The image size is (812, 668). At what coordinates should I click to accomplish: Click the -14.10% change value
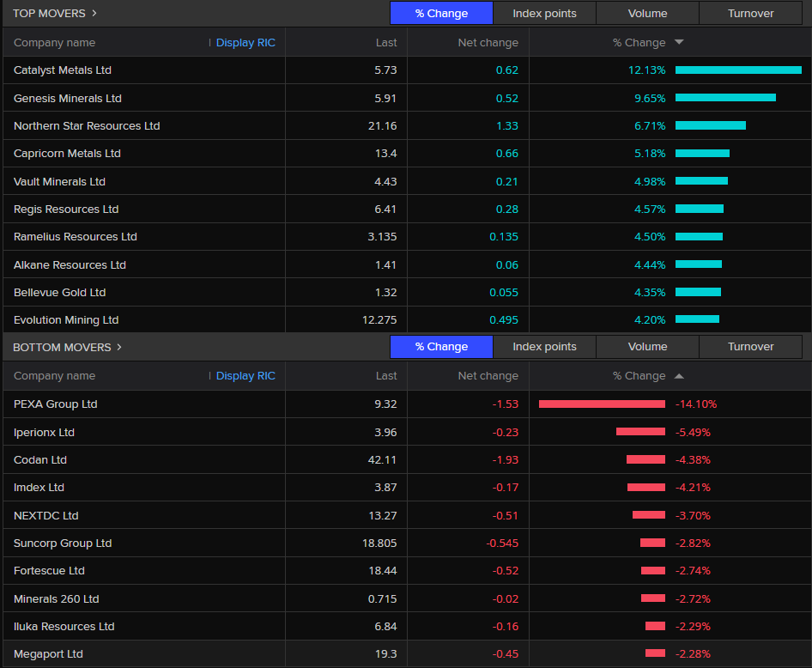696,404
